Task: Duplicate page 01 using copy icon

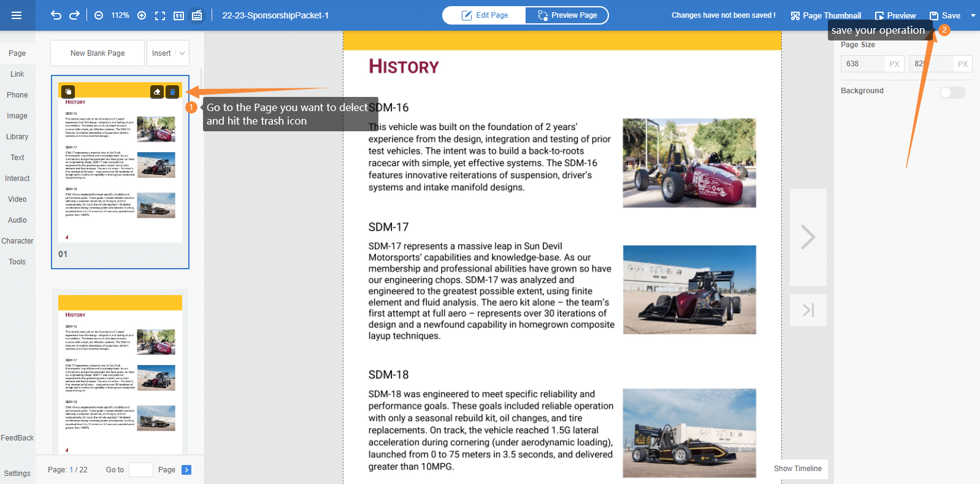Action: [x=68, y=91]
